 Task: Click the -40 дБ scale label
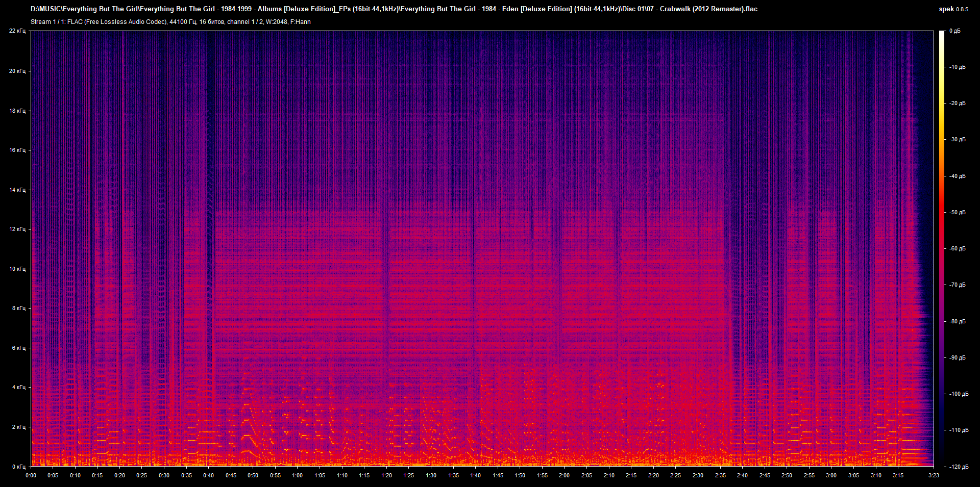pos(958,176)
